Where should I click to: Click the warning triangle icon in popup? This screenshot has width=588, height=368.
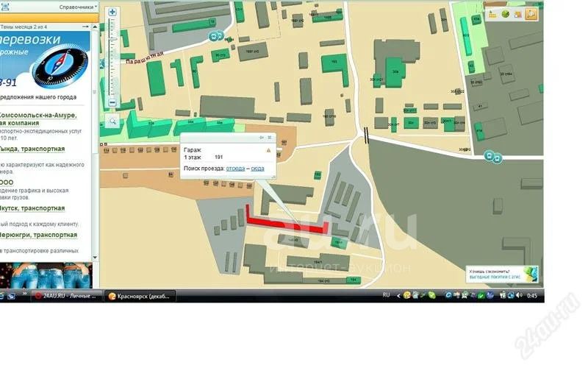pyautogui.click(x=268, y=150)
